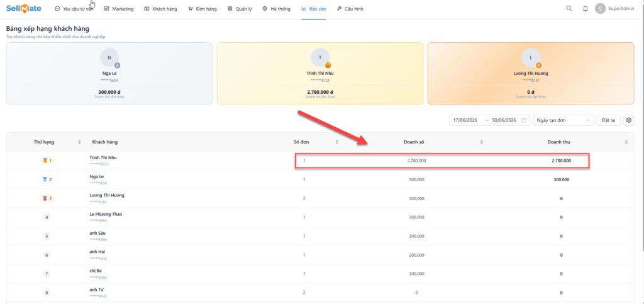
Task: Open order count 2 for Luong Thi Huong
Action: 304,198
